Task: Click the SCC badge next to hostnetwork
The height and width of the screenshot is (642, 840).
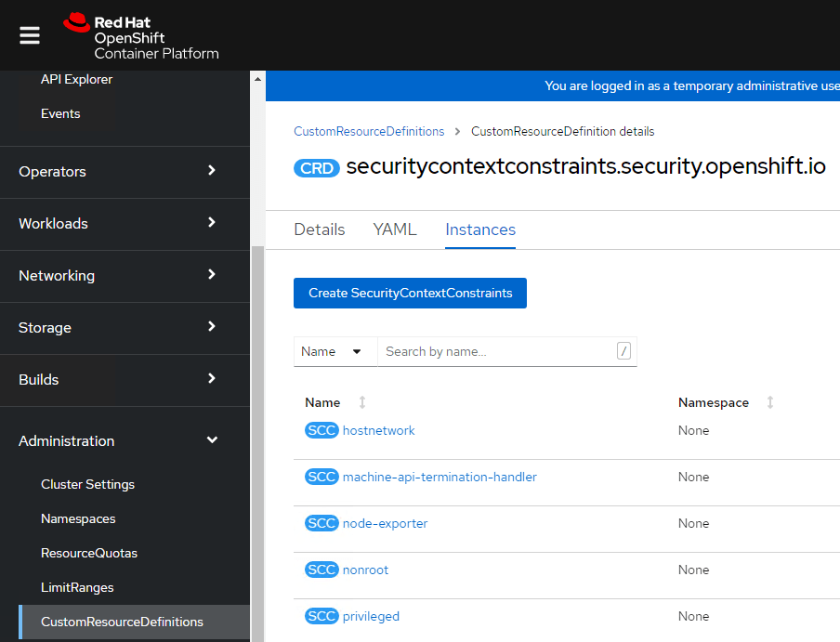Action: [322, 430]
